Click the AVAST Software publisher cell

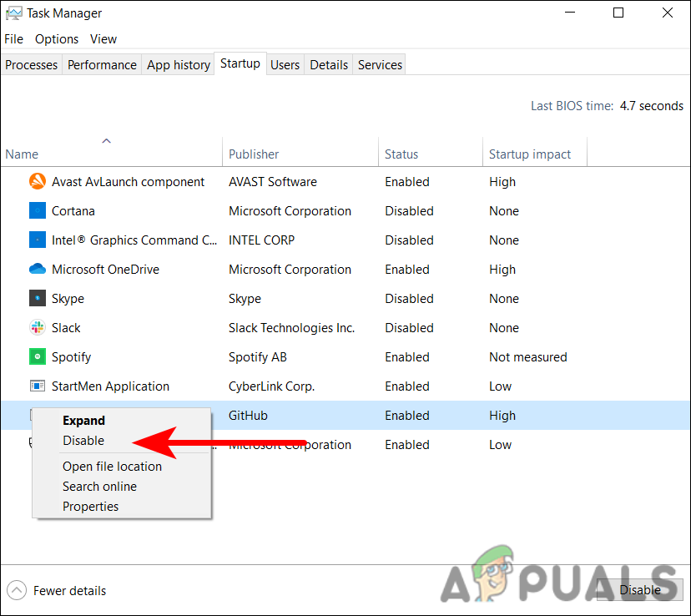point(273,181)
